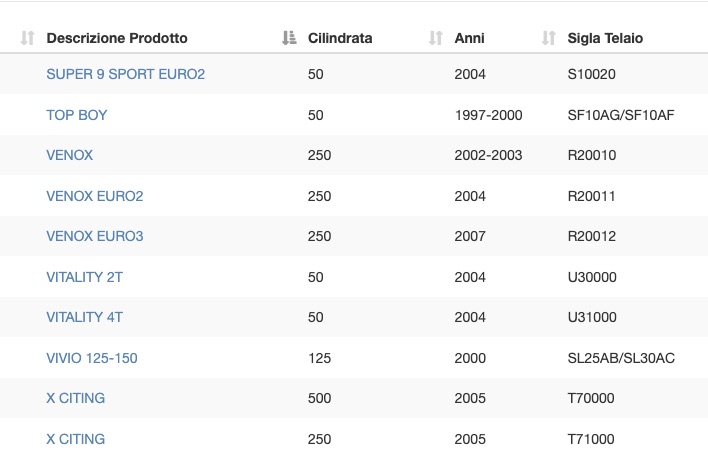Click the Anni sort arrows icon
The height and width of the screenshot is (467, 708).
436,38
